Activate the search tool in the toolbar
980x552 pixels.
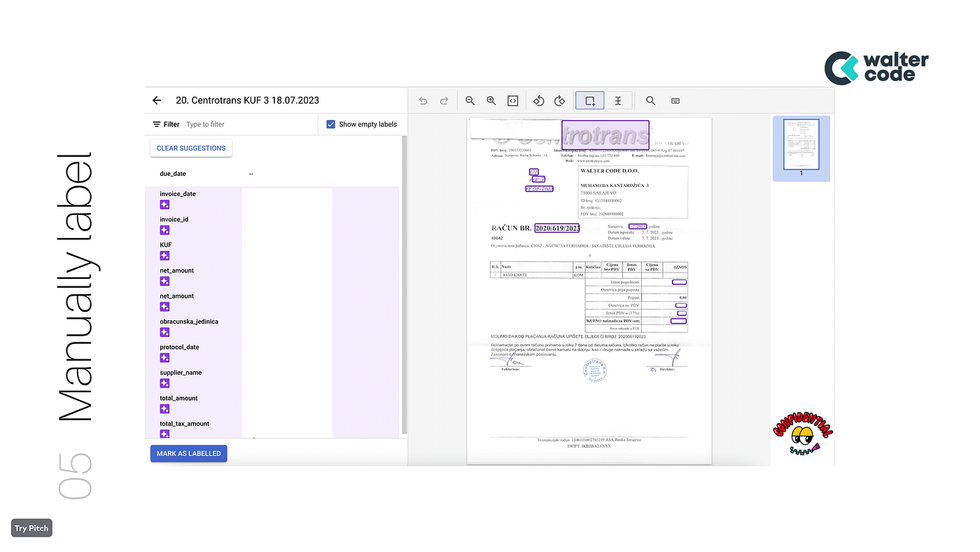650,100
